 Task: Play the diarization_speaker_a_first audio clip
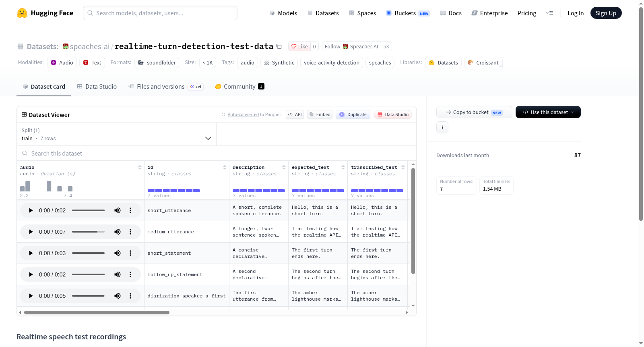[x=31, y=296]
